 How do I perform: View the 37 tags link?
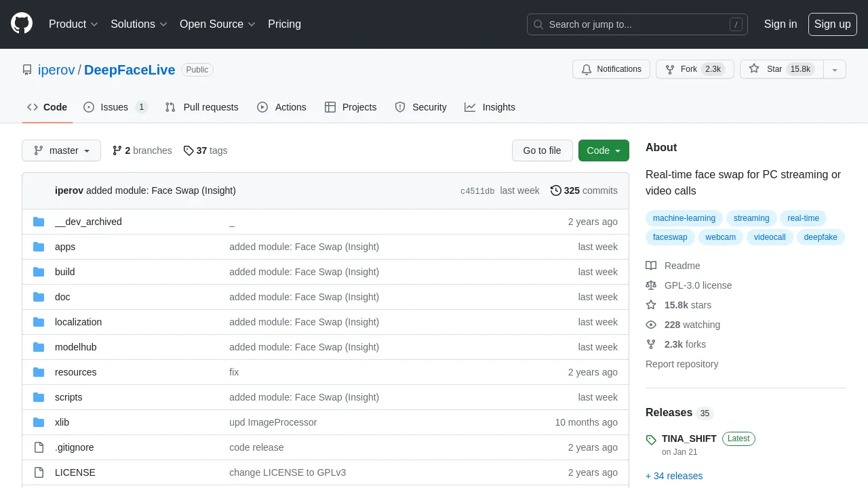[205, 150]
